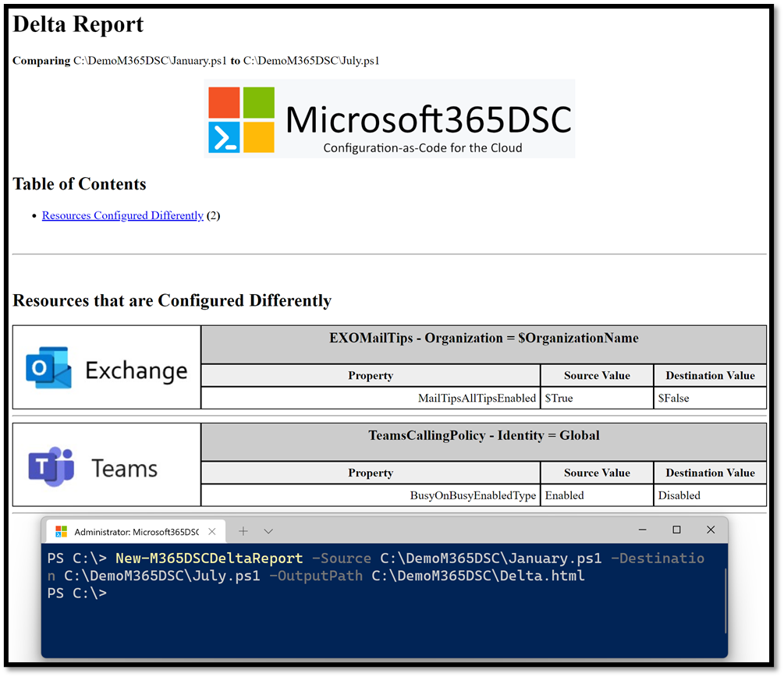Click Destination Value header in Exchange table
This screenshot has height=677, width=784.
coord(710,375)
